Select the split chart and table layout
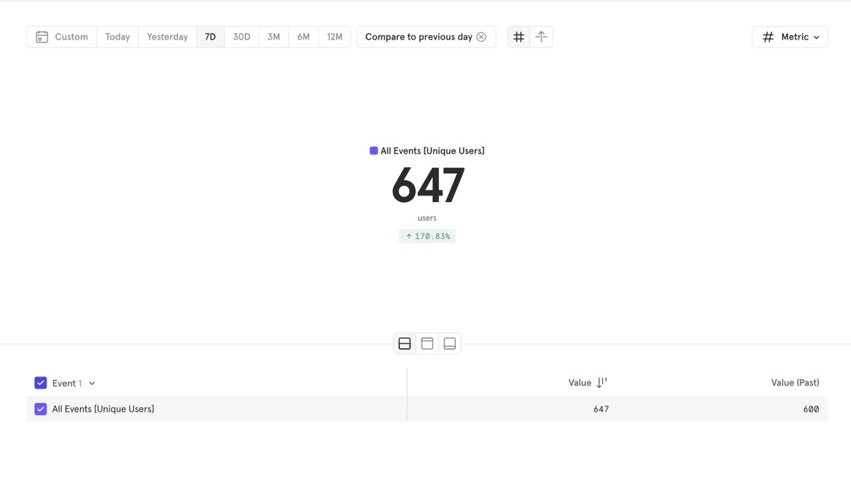851x504 pixels. tap(405, 344)
